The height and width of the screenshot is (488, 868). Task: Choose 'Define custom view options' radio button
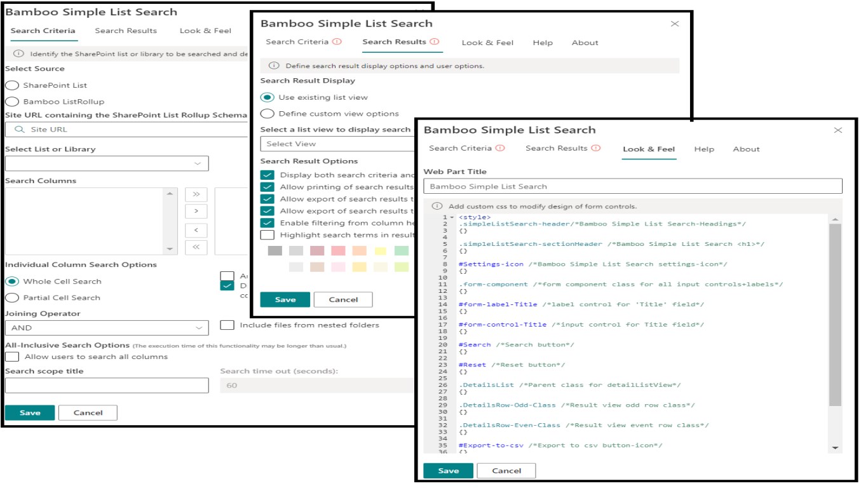(x=268, y=114)
